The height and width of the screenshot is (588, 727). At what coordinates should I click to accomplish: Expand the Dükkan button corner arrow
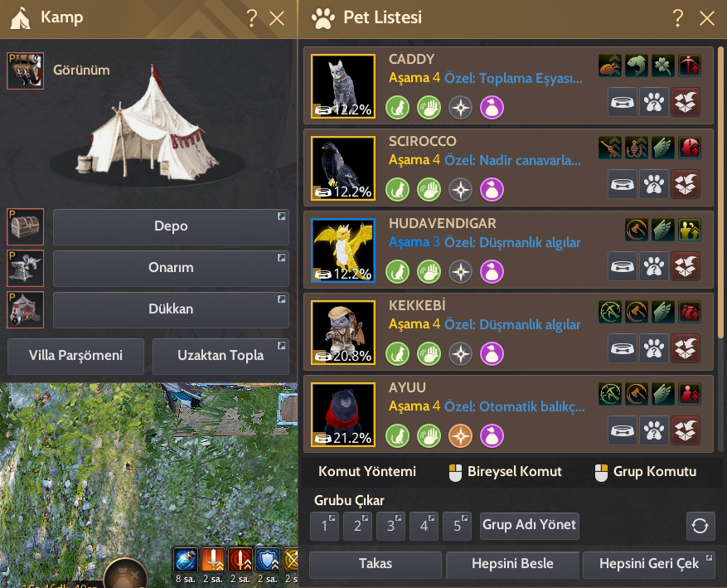282,299
